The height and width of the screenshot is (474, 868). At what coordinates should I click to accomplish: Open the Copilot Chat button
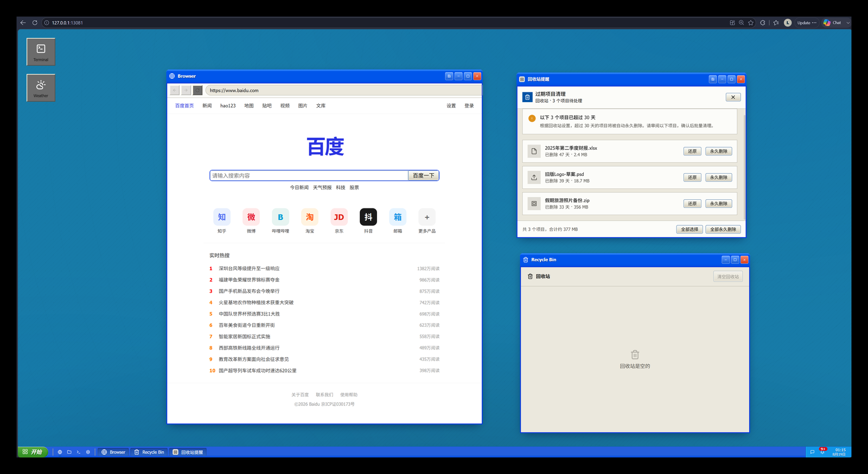tap(832, 23)
